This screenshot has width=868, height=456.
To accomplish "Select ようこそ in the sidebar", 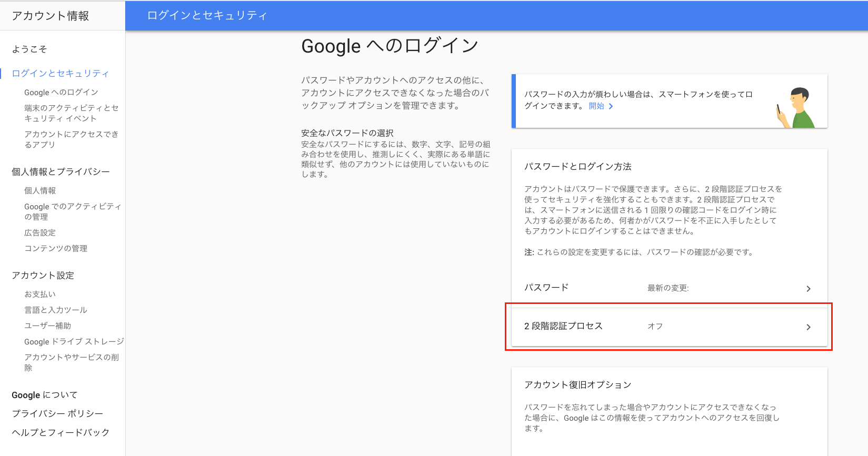I will 29,49.
